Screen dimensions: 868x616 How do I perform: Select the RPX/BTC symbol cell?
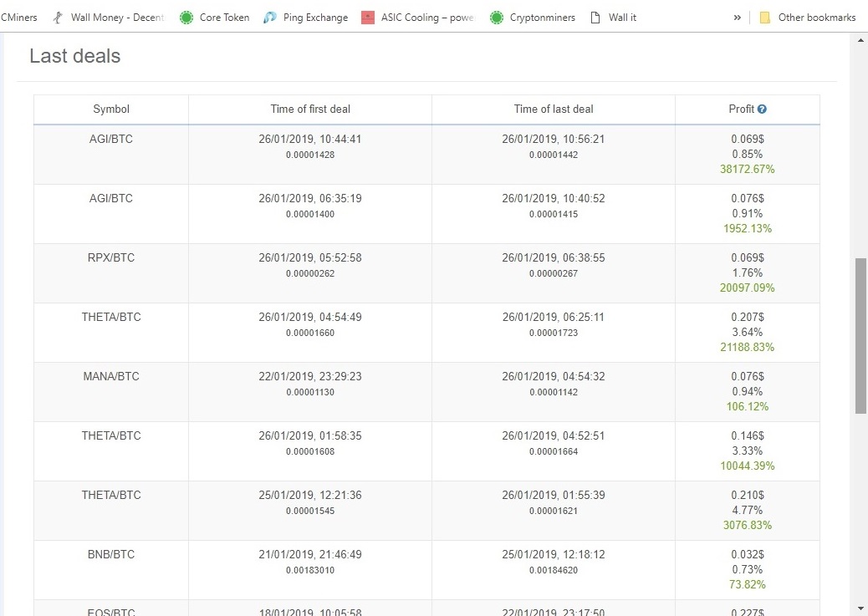(x=111, y=257)
